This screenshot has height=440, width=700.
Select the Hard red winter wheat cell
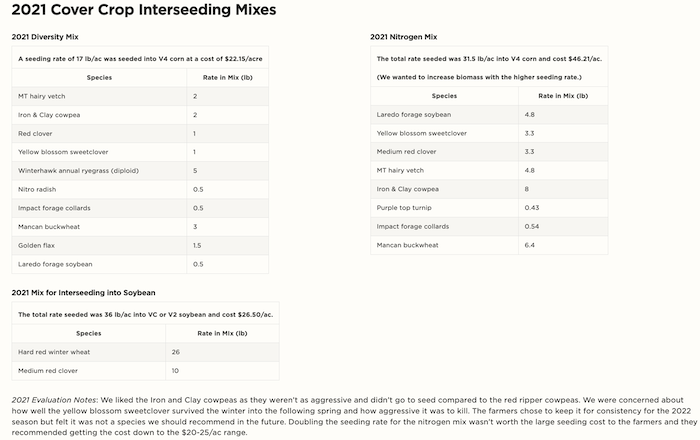(x=54, y=352)
